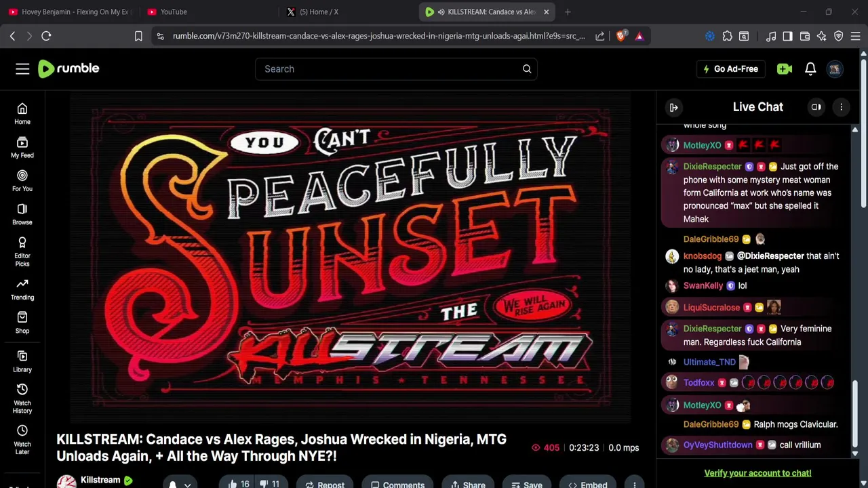Open Trending in the sidebar
Viewport: 868px width, 488px height.
pyautogui.click(x=22, y=289)
